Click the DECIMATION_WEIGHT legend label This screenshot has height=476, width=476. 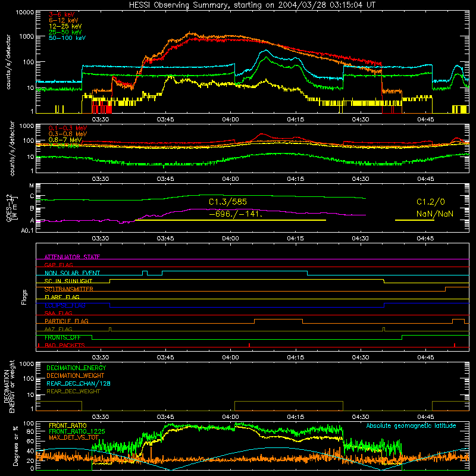click(76, 375)
